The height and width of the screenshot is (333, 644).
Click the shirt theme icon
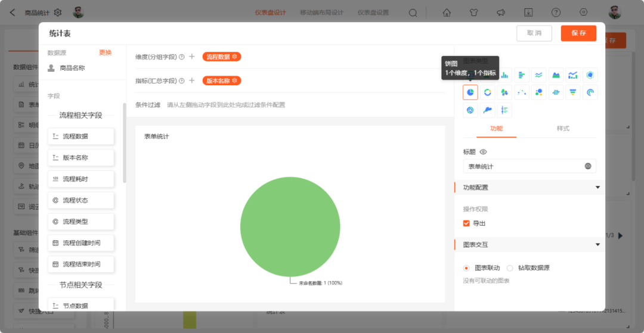pyautogui.click(x=473, y=13)
